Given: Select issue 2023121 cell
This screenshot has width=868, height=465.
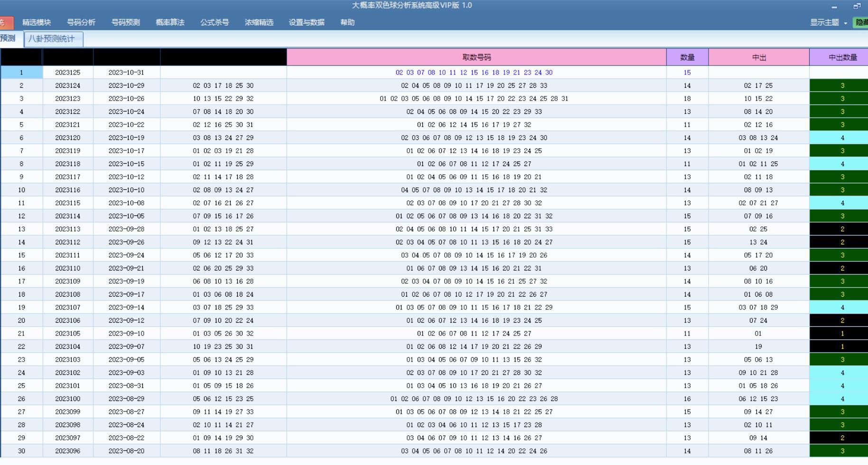Looking at the screenshot, I should pos(68,125).
